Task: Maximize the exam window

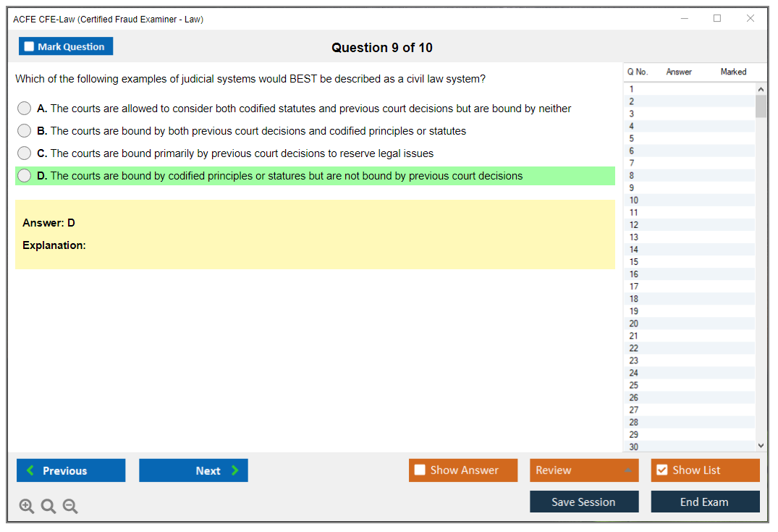Action: [x=717, y=19]
